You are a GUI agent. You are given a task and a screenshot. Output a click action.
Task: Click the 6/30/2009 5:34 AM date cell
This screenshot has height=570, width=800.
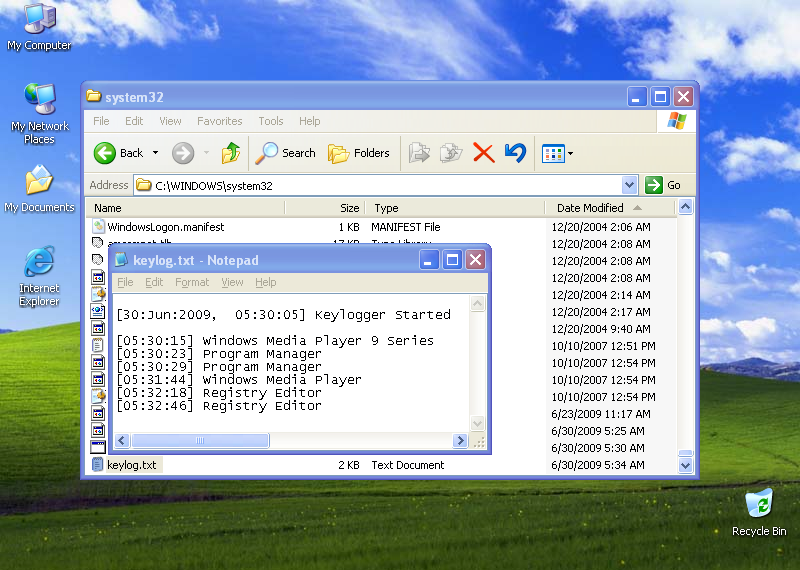coord(598,465)
